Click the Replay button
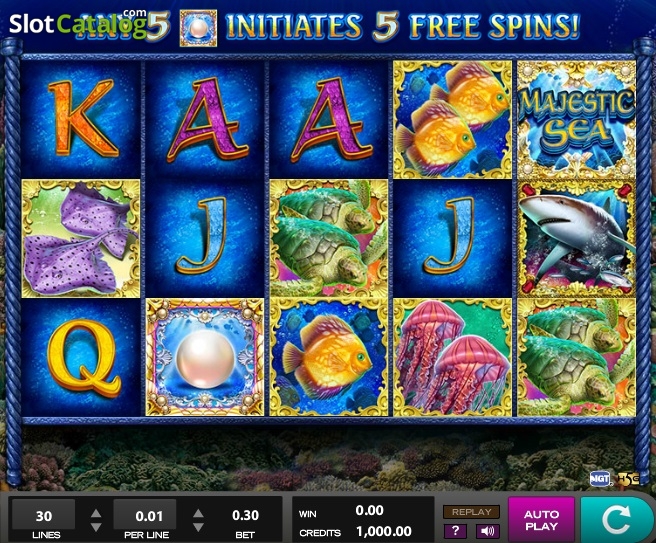Image resolution: width=656 pixels, height=543 pixels. [x=472, y=512]
